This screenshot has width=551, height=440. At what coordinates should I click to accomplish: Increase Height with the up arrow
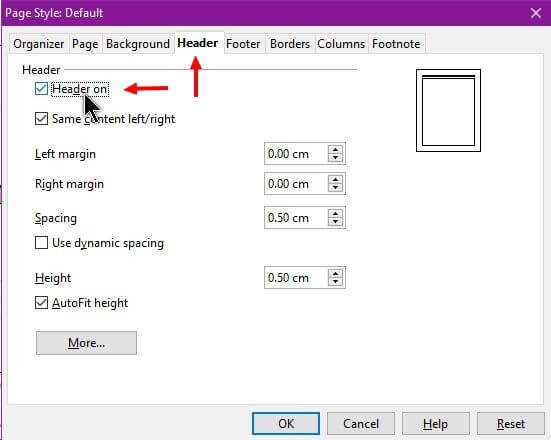pyautogui.click(x=335, y=274)
